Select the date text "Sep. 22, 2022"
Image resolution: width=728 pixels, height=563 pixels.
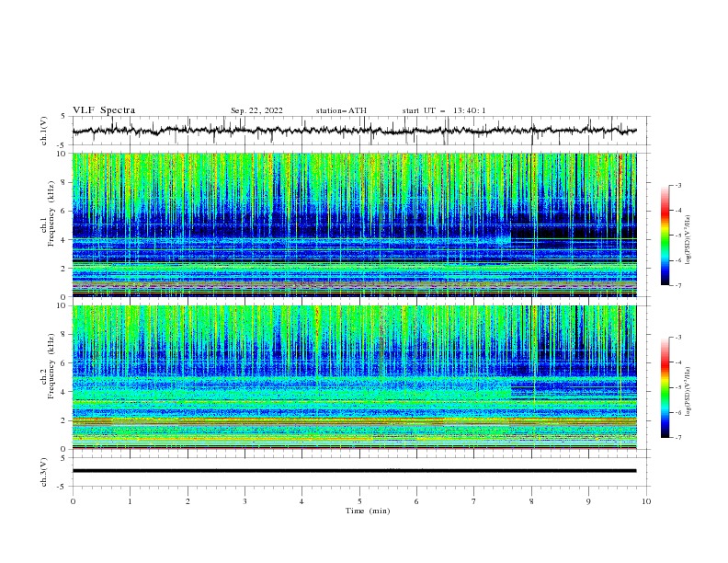[256, 110]
